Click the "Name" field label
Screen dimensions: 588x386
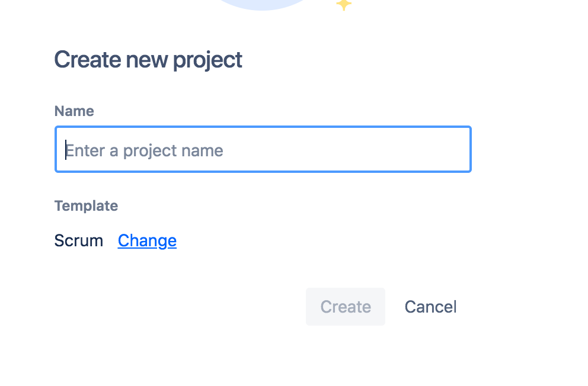point(74,111)
